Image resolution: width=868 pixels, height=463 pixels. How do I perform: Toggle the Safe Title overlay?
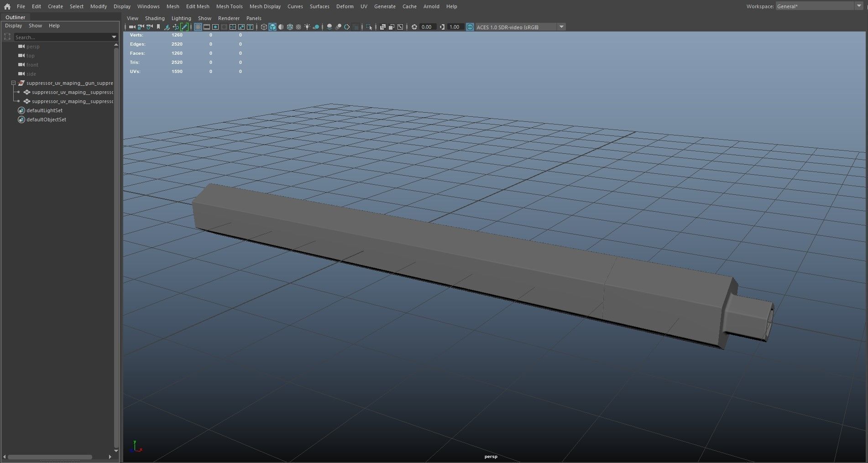(x=250, y=27)
